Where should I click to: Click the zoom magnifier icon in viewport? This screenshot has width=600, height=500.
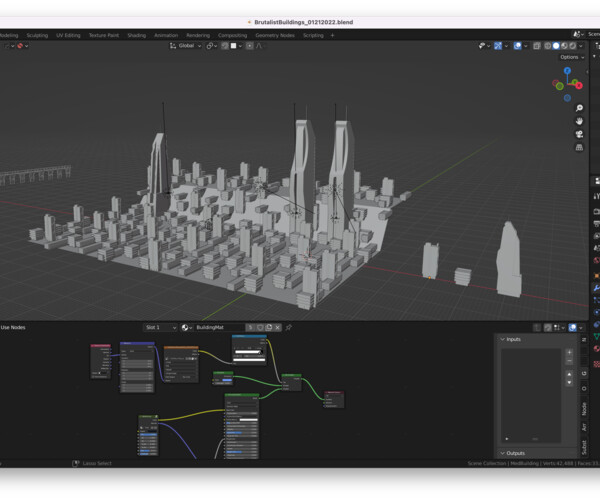click(x=579, y=108)
